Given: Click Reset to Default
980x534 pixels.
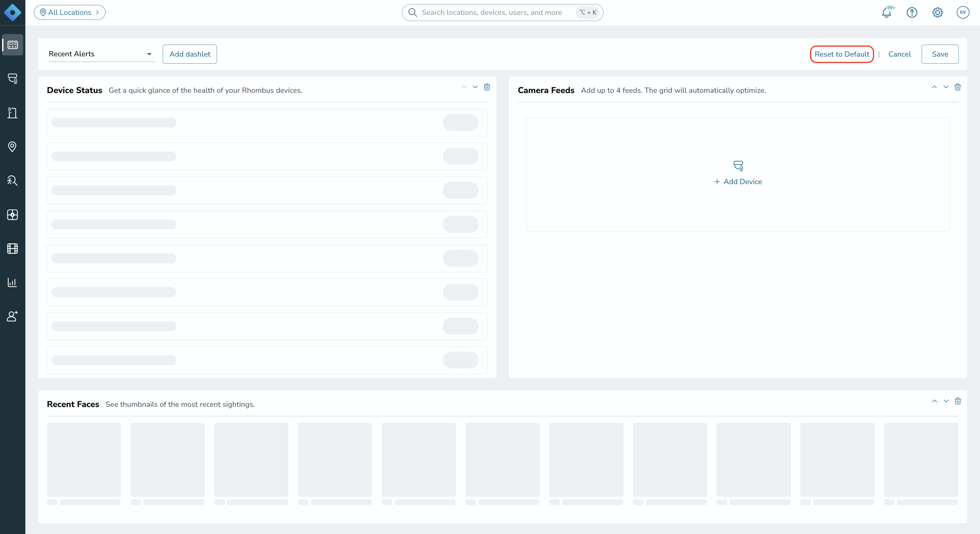Looking at the screenshot, I should point(841,54).
